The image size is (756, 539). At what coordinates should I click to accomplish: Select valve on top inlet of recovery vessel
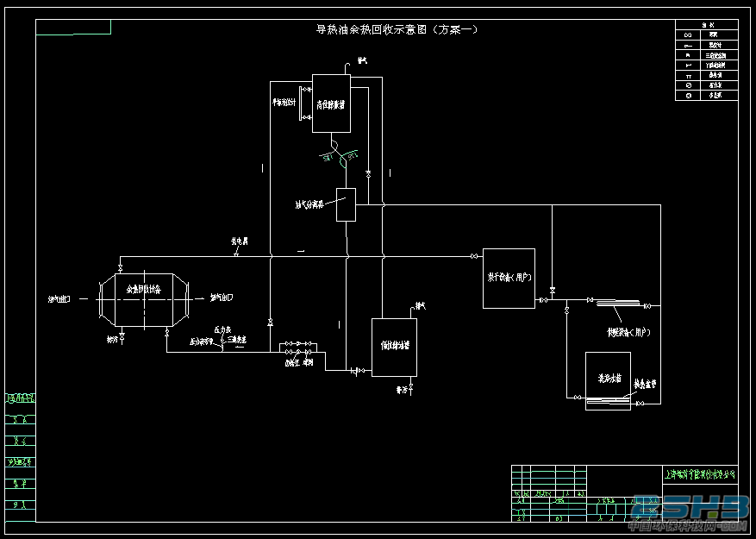[120, 268]
